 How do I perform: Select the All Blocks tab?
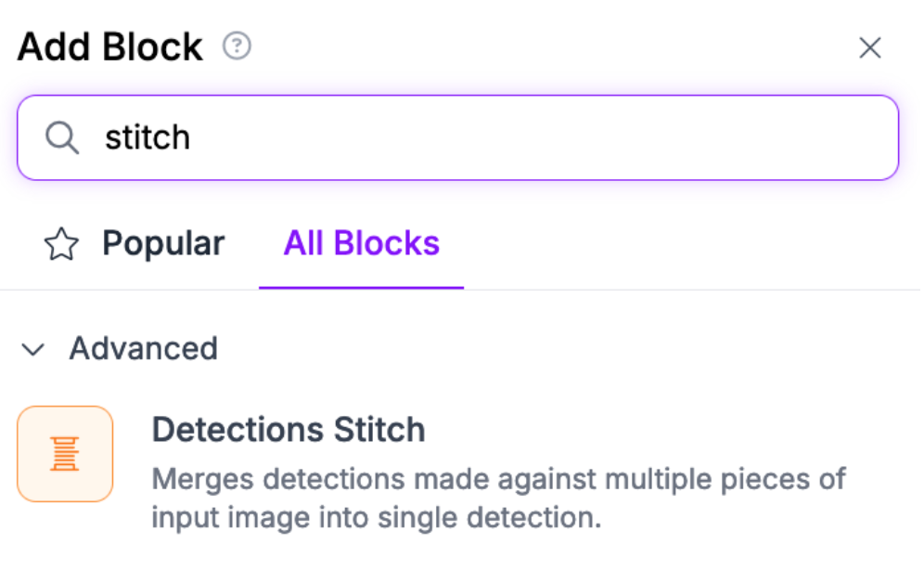(361, 243)
